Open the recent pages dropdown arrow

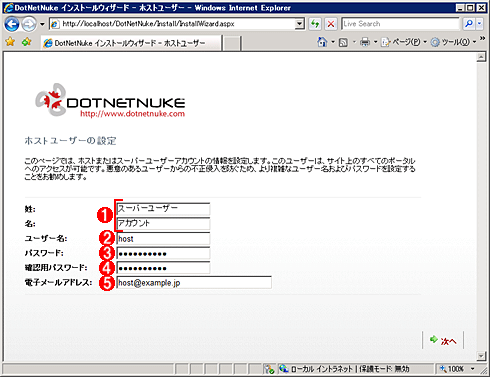[x=42, y=24]
